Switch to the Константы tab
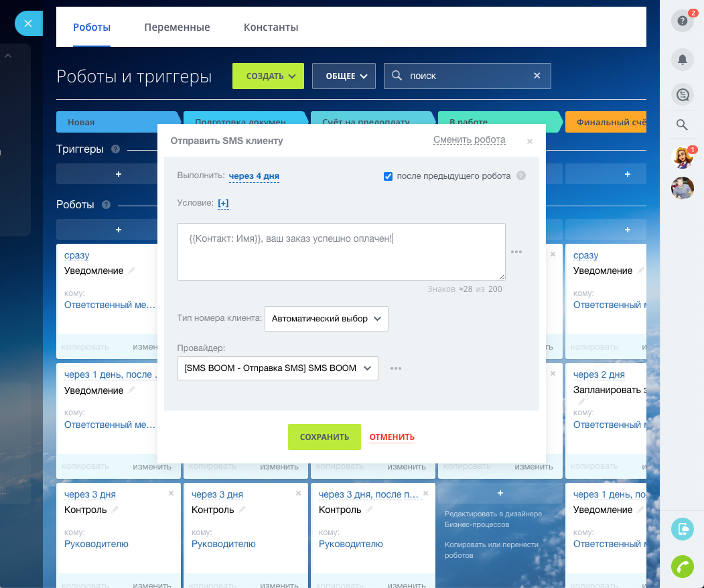This screenshot has width=704, height=588. tap(271, 27)
